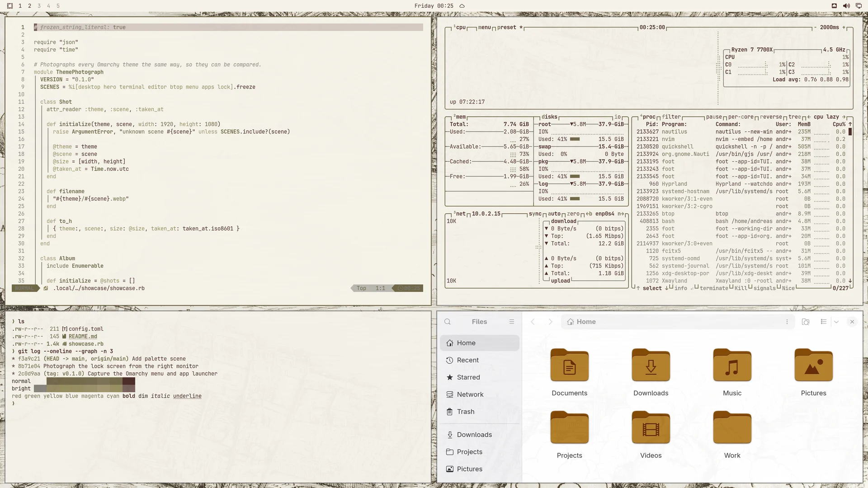
Task: Click README.md in terminal listing
Action: click(x=83, y=337)
